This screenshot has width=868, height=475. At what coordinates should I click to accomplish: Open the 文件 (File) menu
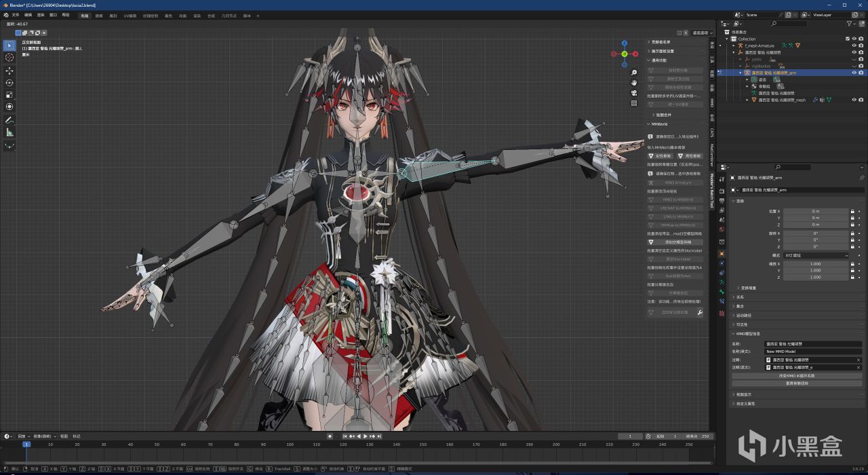(15, 15)
